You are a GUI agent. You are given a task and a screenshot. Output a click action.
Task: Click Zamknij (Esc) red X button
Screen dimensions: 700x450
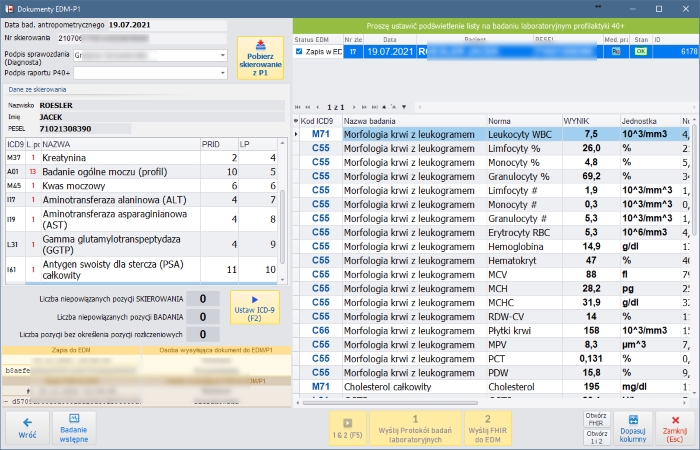coord(675,427)
